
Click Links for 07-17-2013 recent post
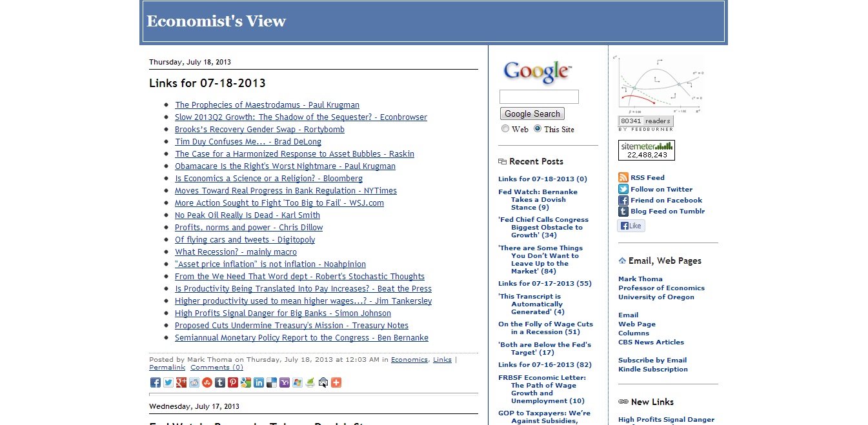545,283
